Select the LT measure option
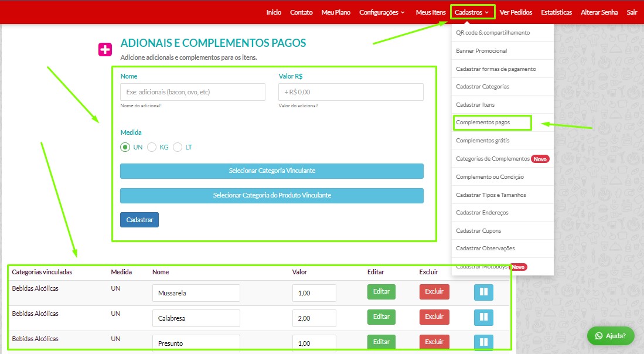This screenshot has width=644, height=354. click(x=178, y=147)
